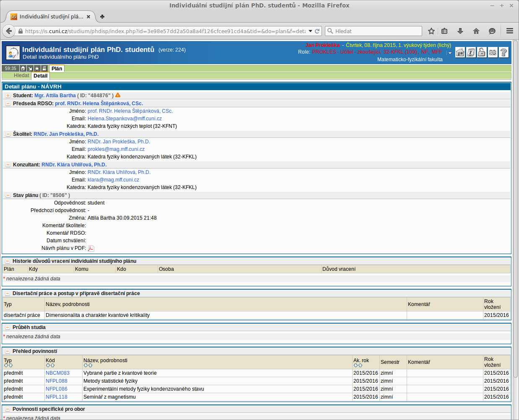Open course code NFPL118 link
The height and width of the screenshot is (420, 519).
[x=57, y=397]
